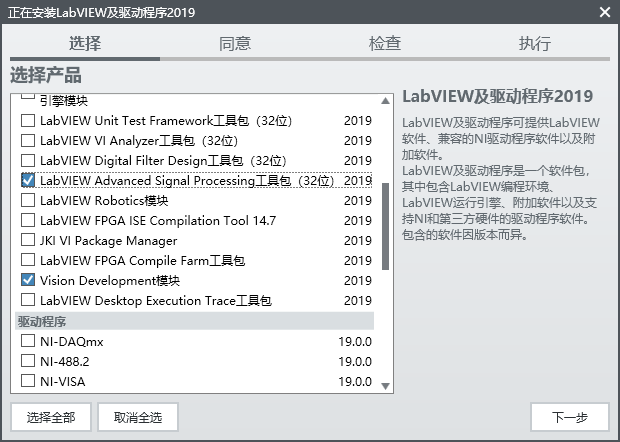Click the 选择产品 heading
This screenshot has height=442, width=620.
coord(46,75)
